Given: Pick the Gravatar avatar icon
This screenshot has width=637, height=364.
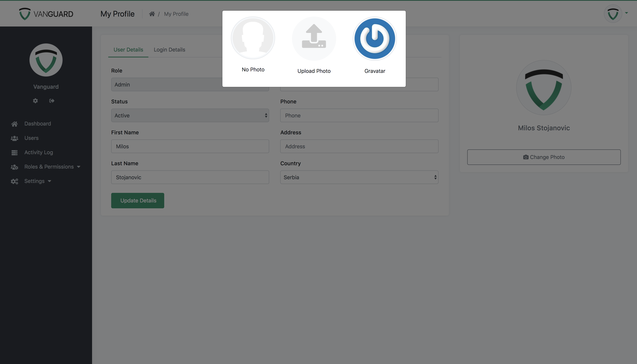Looking at the screenshot, I should (x=375, y=38).
